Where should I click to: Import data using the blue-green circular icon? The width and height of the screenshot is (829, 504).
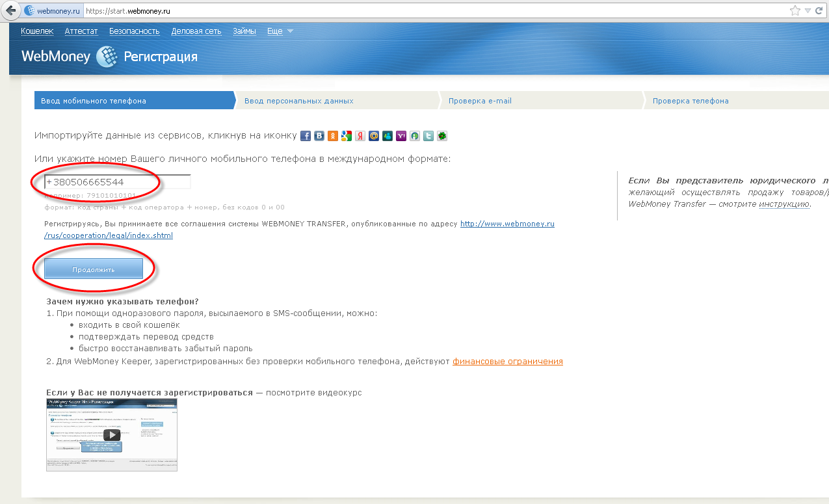point(415,136)
